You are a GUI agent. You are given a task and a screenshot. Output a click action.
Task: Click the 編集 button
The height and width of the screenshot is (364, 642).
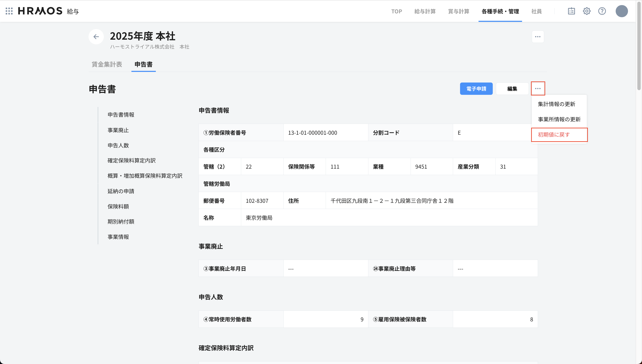point(512,88)
